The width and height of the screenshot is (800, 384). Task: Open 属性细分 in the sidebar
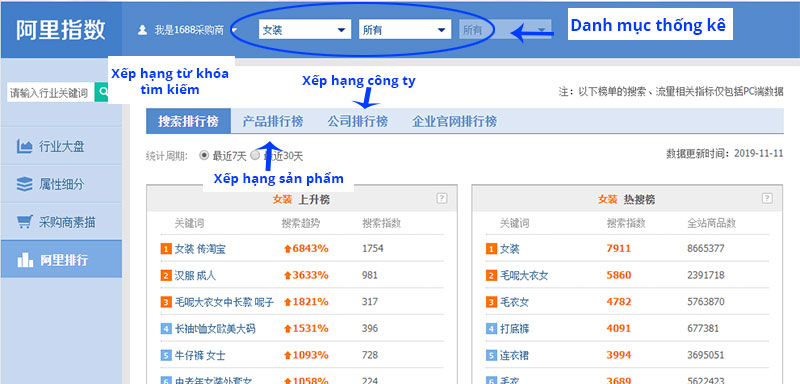[61, 184]
